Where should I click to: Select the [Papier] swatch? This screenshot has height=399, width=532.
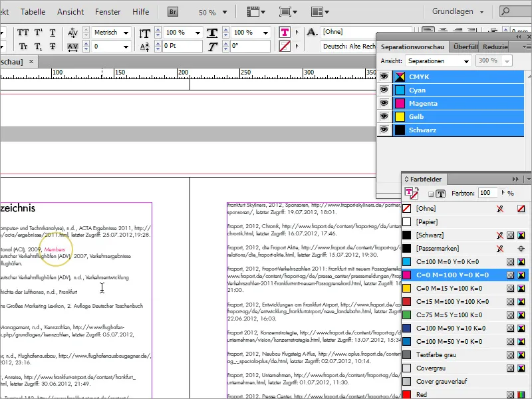465,221
